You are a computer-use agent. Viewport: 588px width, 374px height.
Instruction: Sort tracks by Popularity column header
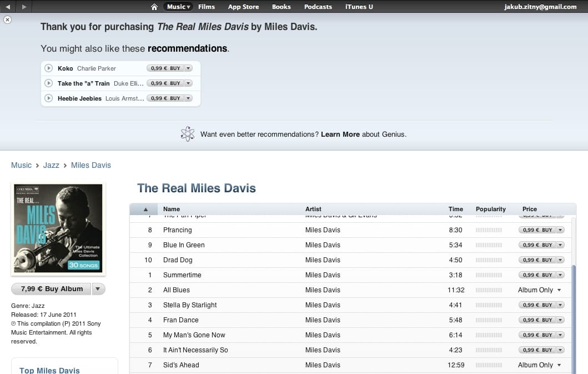(x=490, y=209)
